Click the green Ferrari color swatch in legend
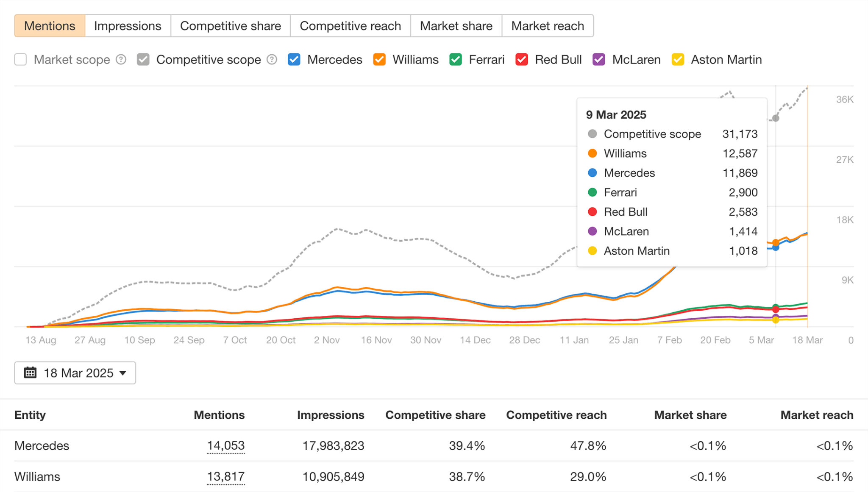 [455, 59]
